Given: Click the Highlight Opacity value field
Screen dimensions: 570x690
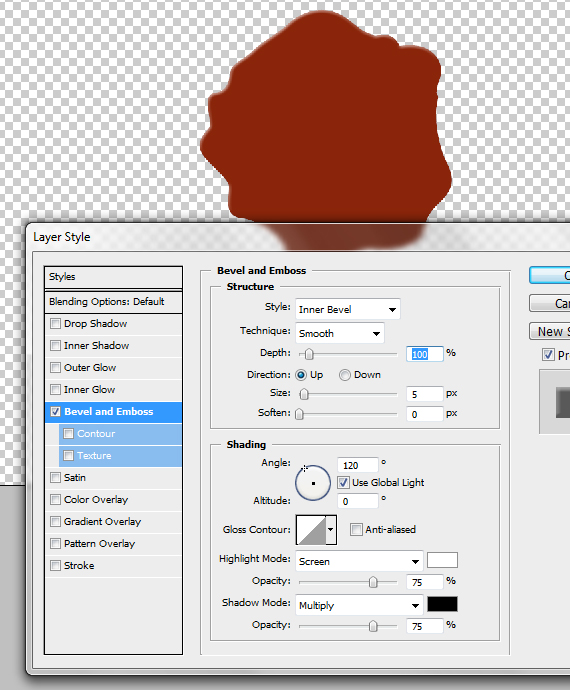Looking at the screenshot, I should pos(425,582).
